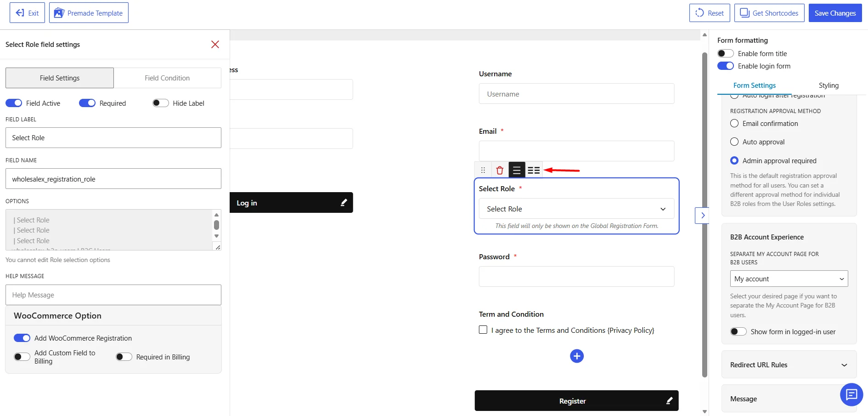
Task: Click the B2B Account Experience heading
Action: click(x=767, y=237)
